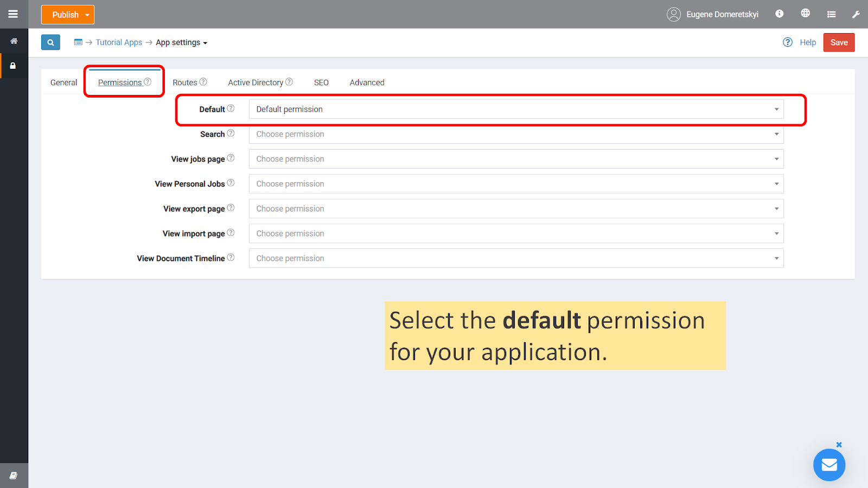Go to home via sidebar icon

(14, 41)
